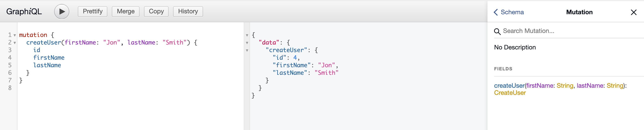Copy the query using the Copy button

click(156, 11)
